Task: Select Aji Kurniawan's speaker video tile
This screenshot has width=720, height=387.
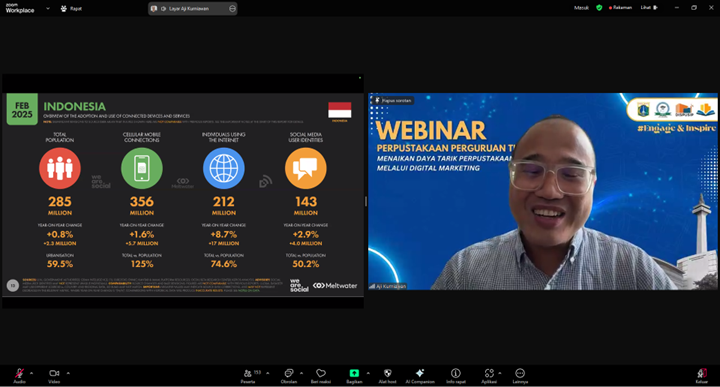Action: point(543,191)
